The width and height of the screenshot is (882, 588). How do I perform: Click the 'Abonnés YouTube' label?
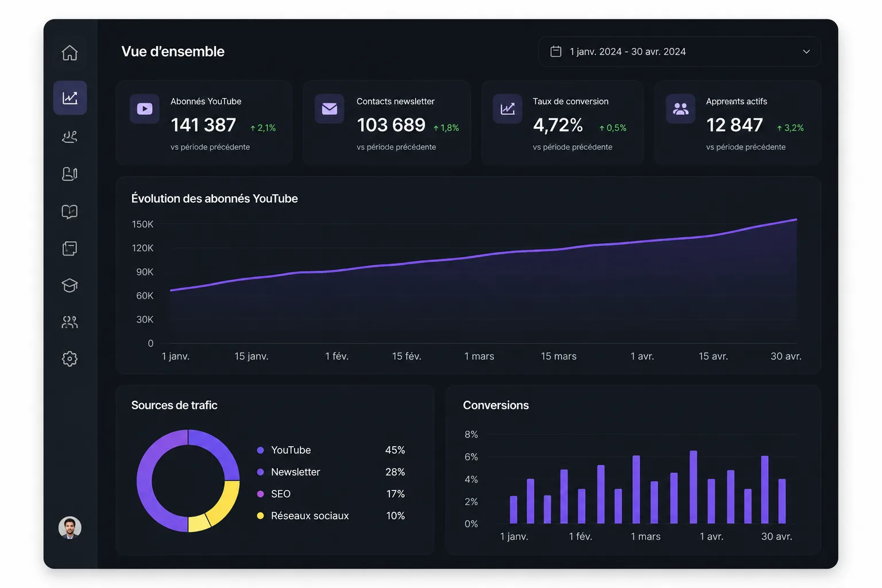point(206,101)
